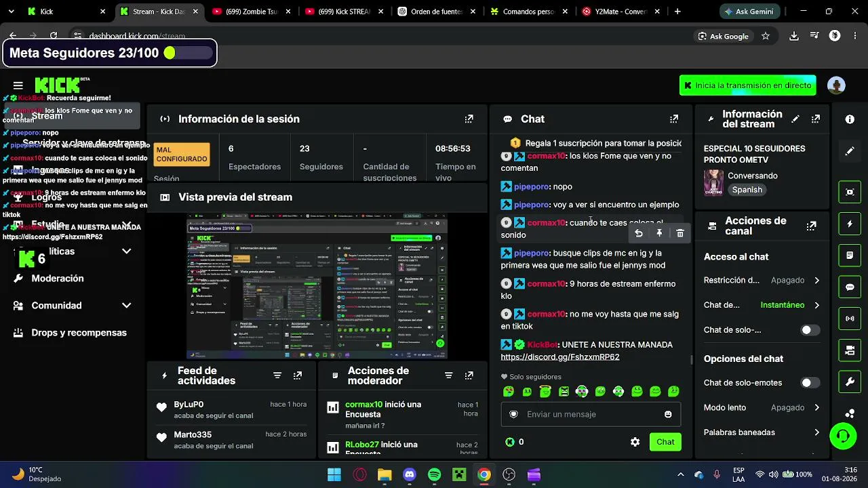Viewport: 868px width, 488px height.
Task: Click the green Chat send button
Action: tap(665, 442)
